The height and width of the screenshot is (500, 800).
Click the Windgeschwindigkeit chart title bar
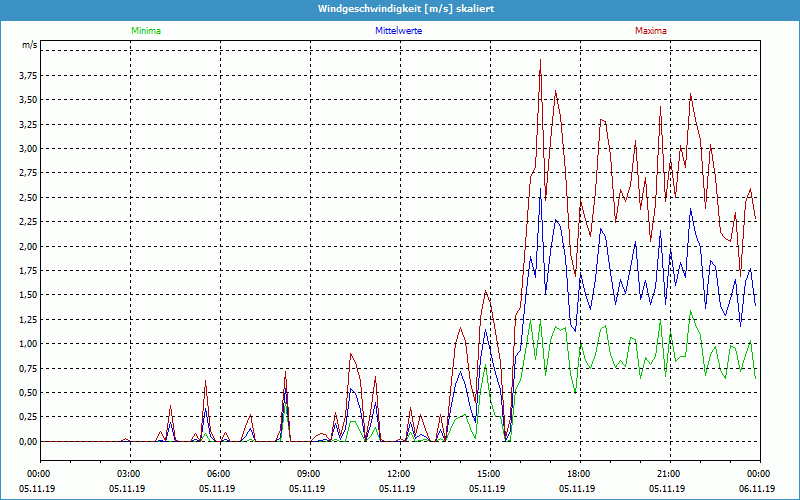click(400, 9)
